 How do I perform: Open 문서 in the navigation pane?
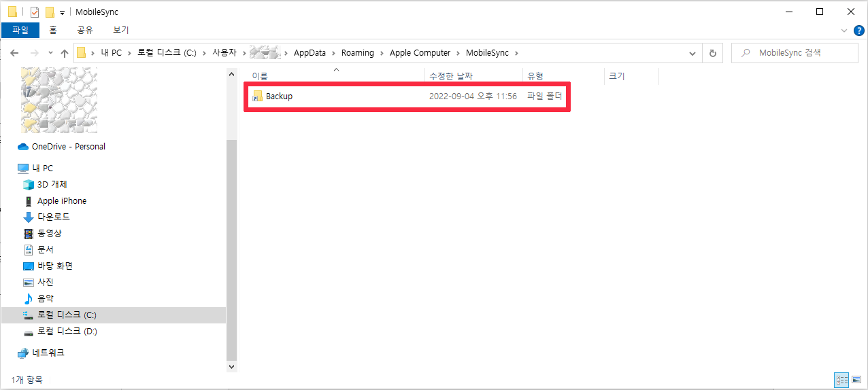coord(38,250)
